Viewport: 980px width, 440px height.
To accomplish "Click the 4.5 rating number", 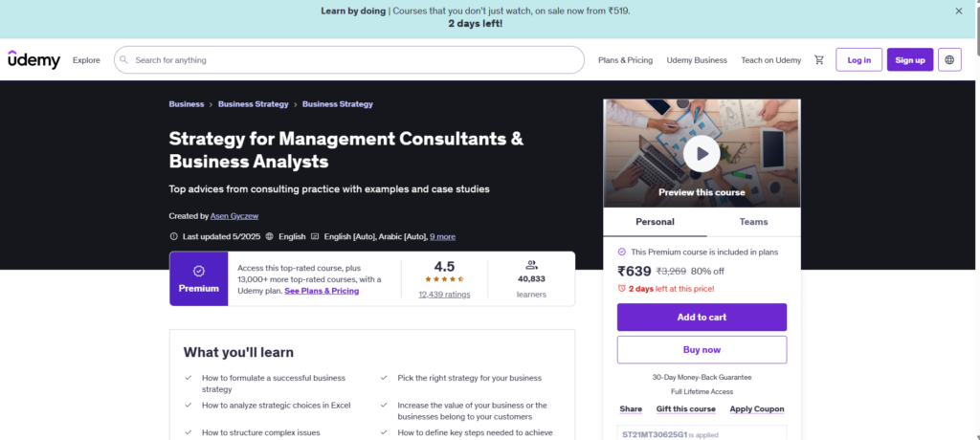I will (x=444, y=266).
